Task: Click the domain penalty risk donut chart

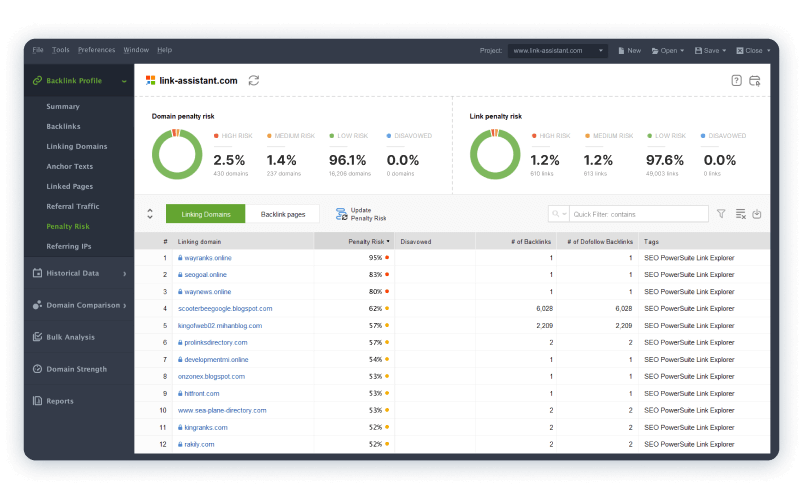Action: [177, 154]
